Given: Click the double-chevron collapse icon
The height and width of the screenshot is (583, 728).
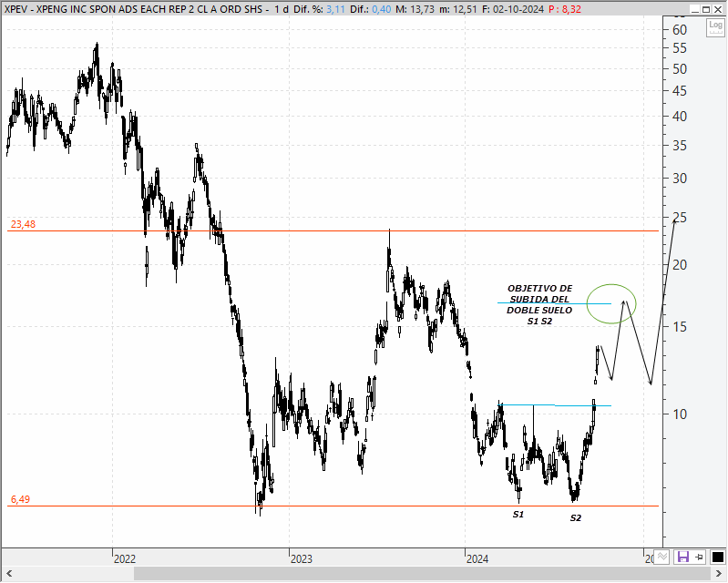Looking at the screenshot, I should pos(662,557).
